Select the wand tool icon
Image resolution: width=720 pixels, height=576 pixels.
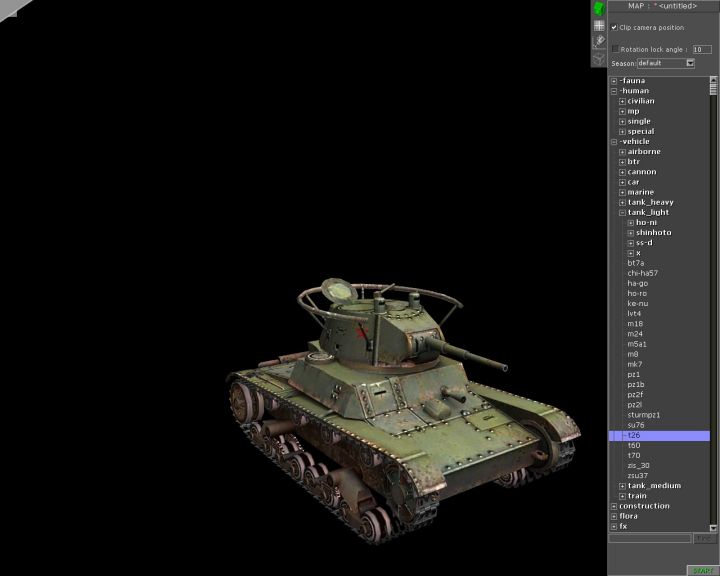(599, 42)
